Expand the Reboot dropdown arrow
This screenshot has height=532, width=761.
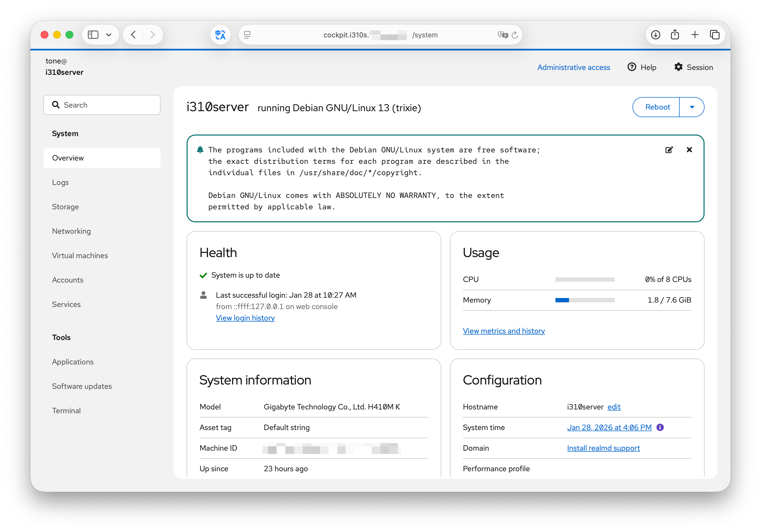(x=692, y=107)
